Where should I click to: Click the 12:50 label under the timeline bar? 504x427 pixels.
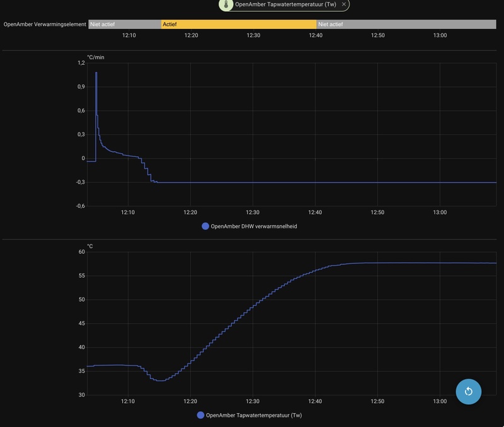377,35
